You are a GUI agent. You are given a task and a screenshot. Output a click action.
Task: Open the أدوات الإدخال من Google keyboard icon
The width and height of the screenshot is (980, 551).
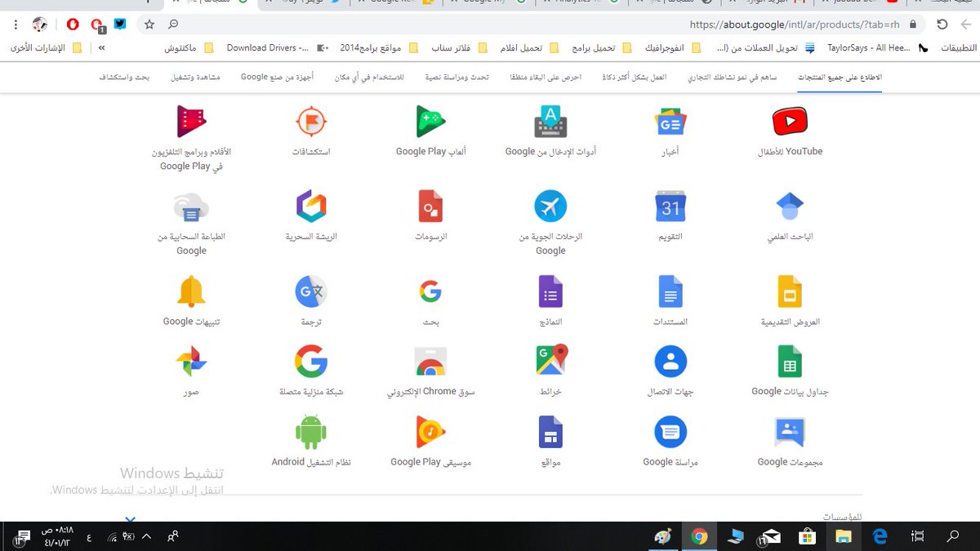(x=550, y=122)
